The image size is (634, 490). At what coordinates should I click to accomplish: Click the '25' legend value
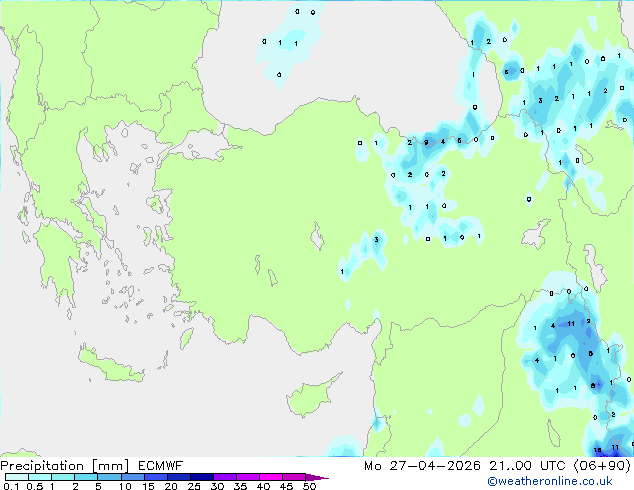click(194, 486)
